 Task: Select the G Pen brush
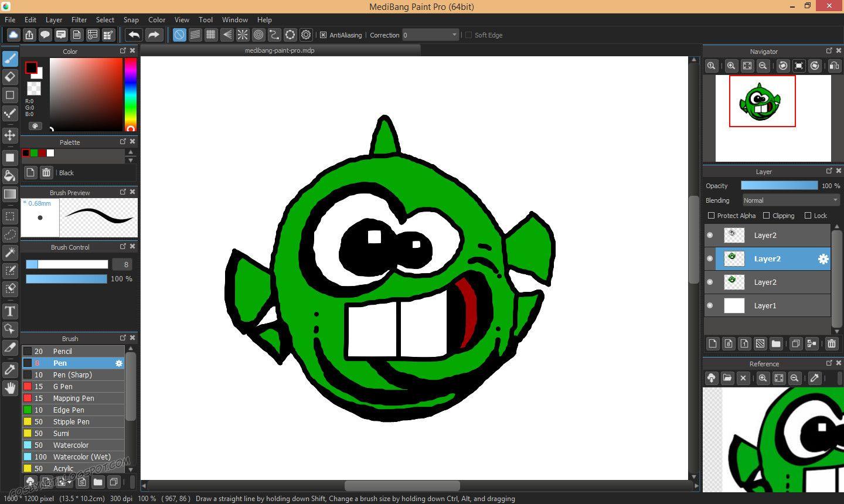[x=63, y=386]
